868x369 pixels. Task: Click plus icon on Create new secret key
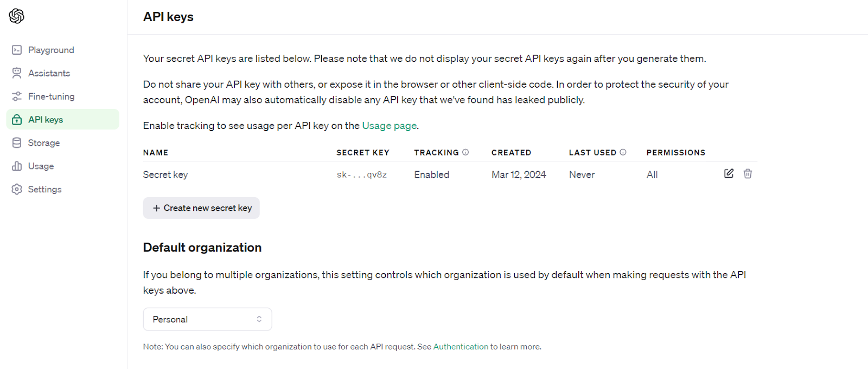click(x=156, y=208)
